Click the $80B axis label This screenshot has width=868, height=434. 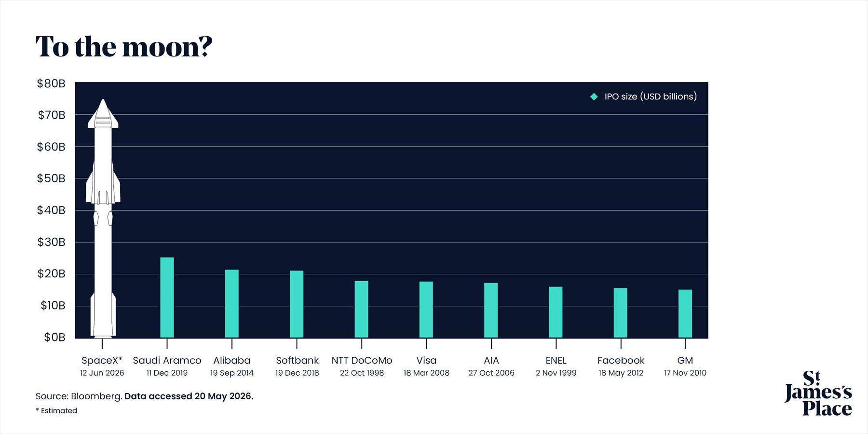pos(51,84)
